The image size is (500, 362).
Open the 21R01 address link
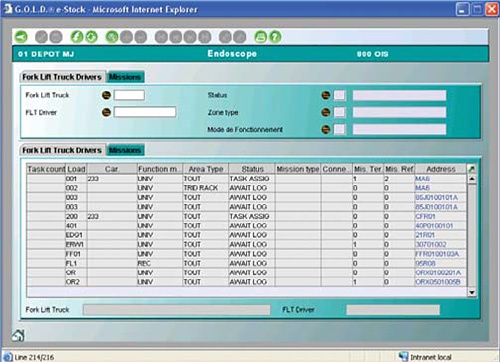point(425,235)
